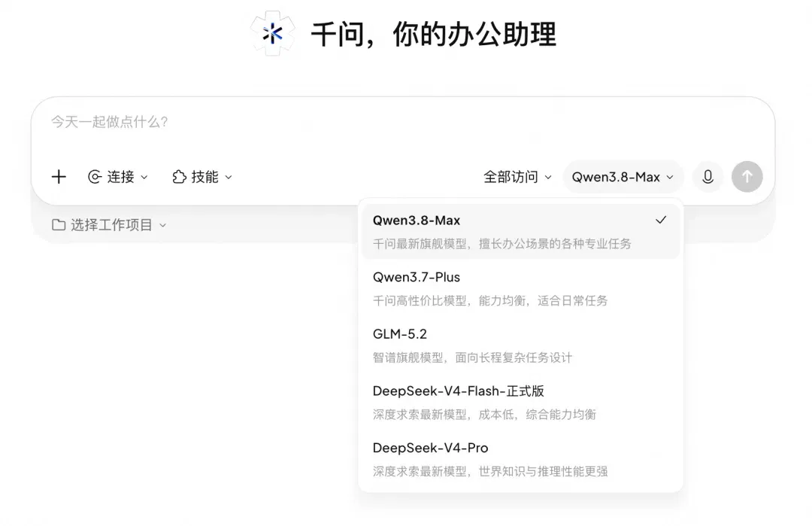Expand the 选择工作项目 dropdown
The width and height of the screenshot is (812, 526).
[x=109, y=225]
